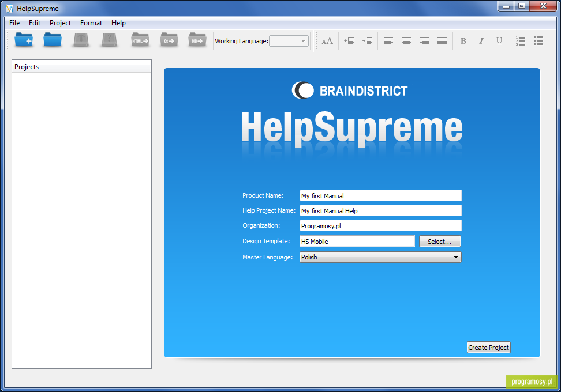This screenshot has width=561, height=392.
Task: Click the New Project folder icon
Action: (24, 40)
